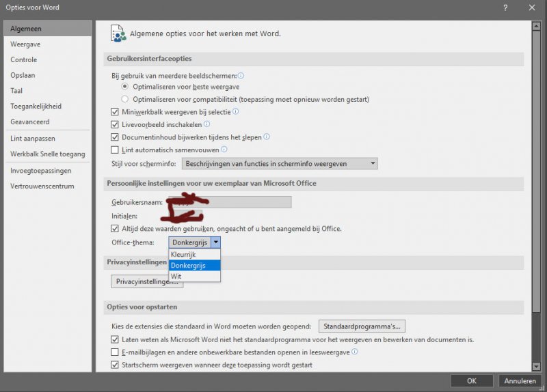Screen dimensions: 547x392
Task: Open the Weergave category in sidebar
Action: [x=24, y=44]
